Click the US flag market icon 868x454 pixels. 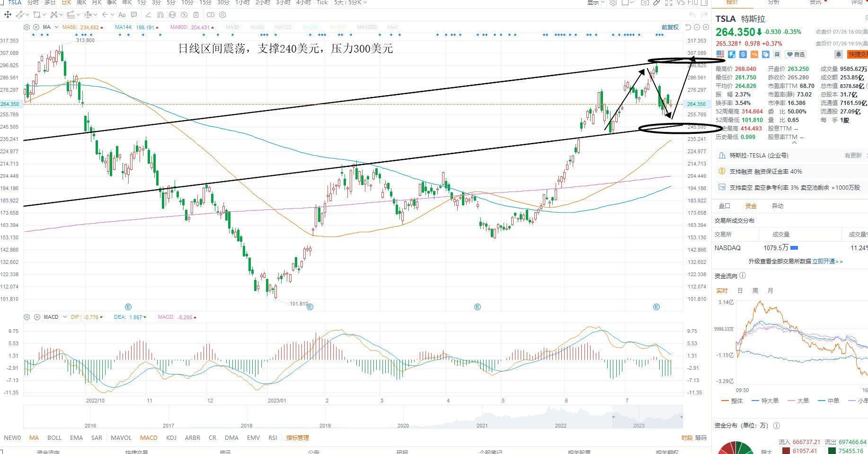720,54
